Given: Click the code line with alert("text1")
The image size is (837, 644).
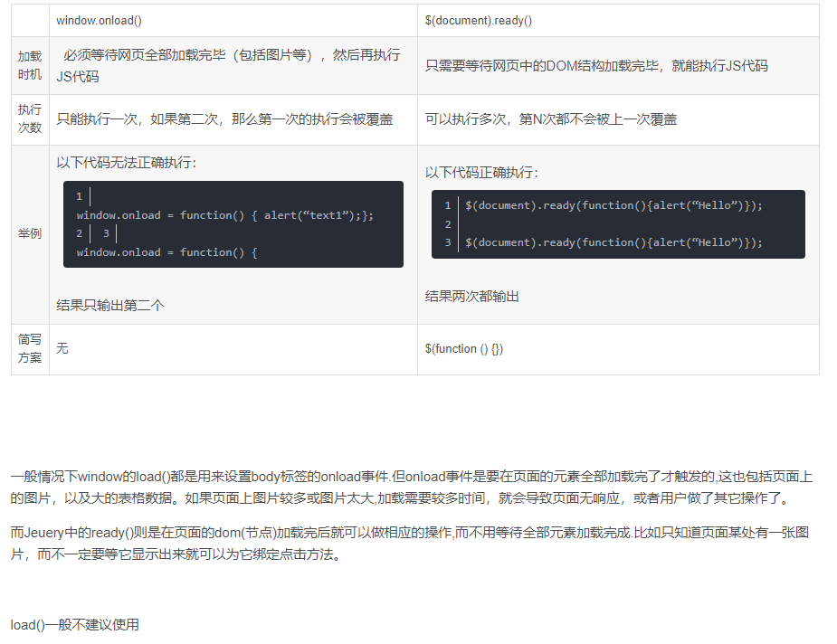Looking at the screenshot, I should point(224,215).
